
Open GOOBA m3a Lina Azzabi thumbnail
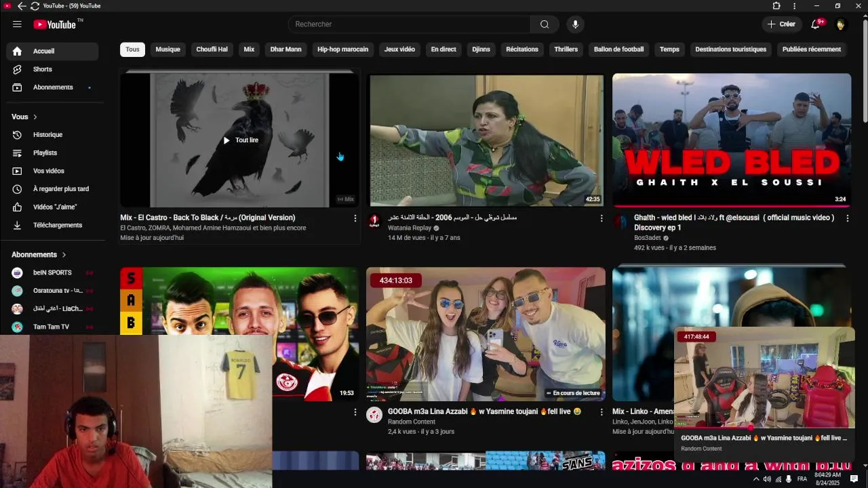(486, 334)
